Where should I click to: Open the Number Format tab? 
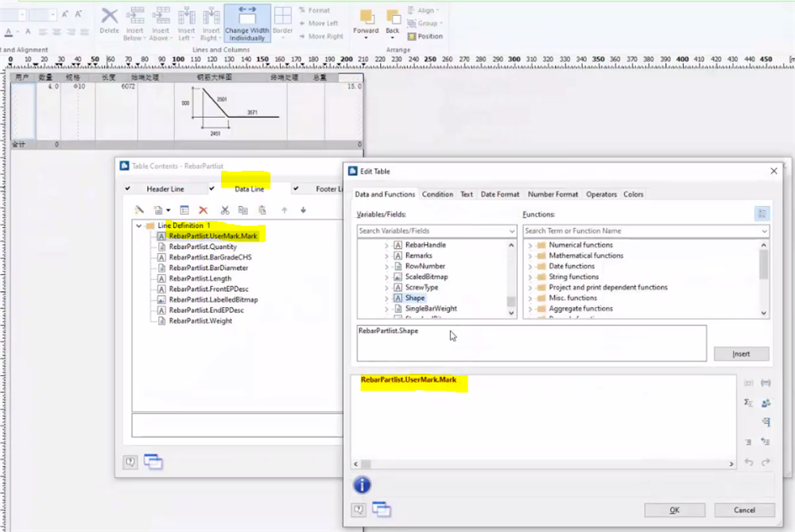coord(553,194)
